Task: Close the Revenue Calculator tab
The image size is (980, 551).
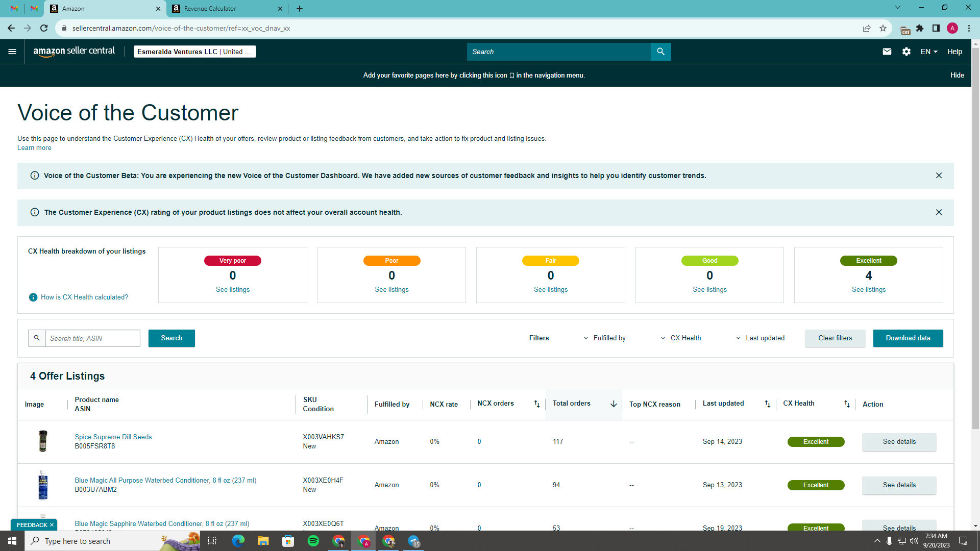Action: [280, 9]
